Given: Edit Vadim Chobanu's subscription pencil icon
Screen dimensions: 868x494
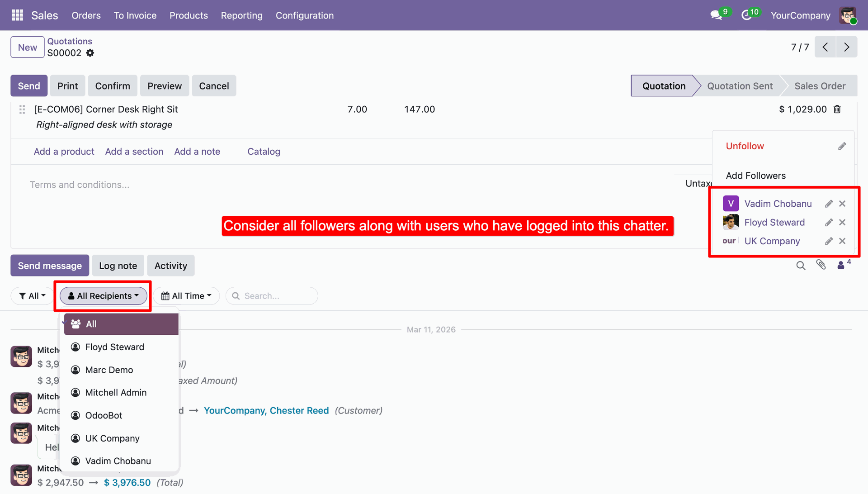Looking at the screenshot, I should 829,204.
